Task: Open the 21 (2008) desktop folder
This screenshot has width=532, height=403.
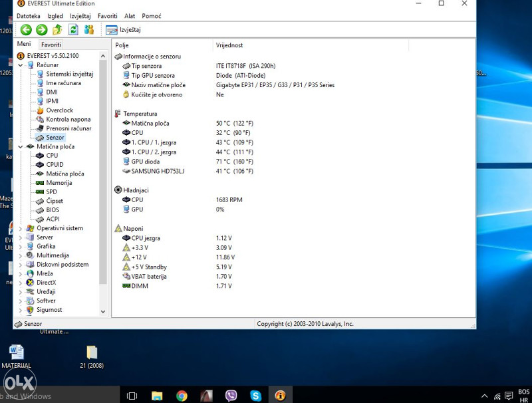Action: tap(92, 356)
